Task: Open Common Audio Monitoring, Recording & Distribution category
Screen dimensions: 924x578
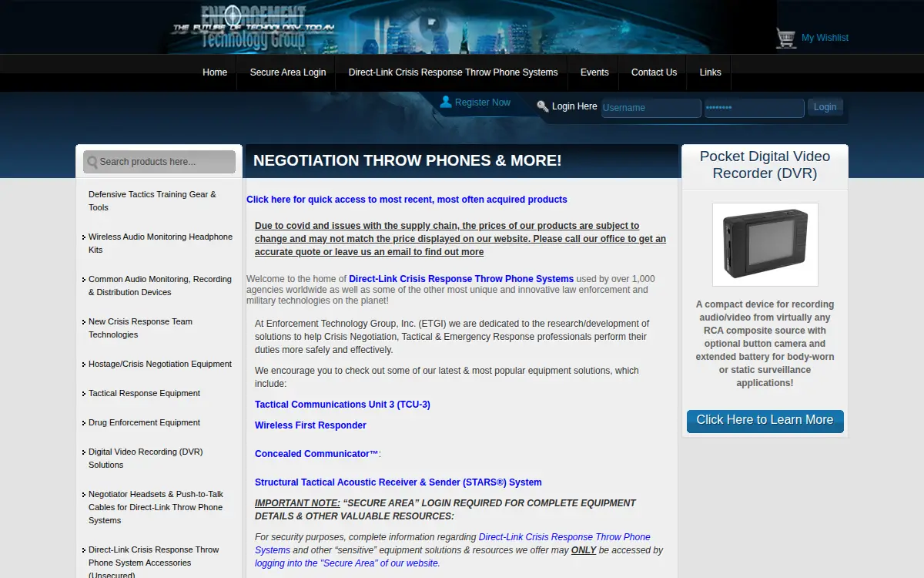Action: click(160, 286)
